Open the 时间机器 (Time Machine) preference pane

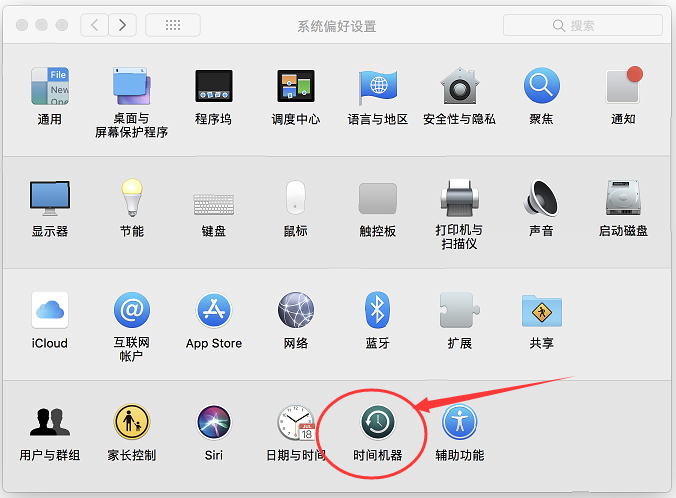coord(378,423)
